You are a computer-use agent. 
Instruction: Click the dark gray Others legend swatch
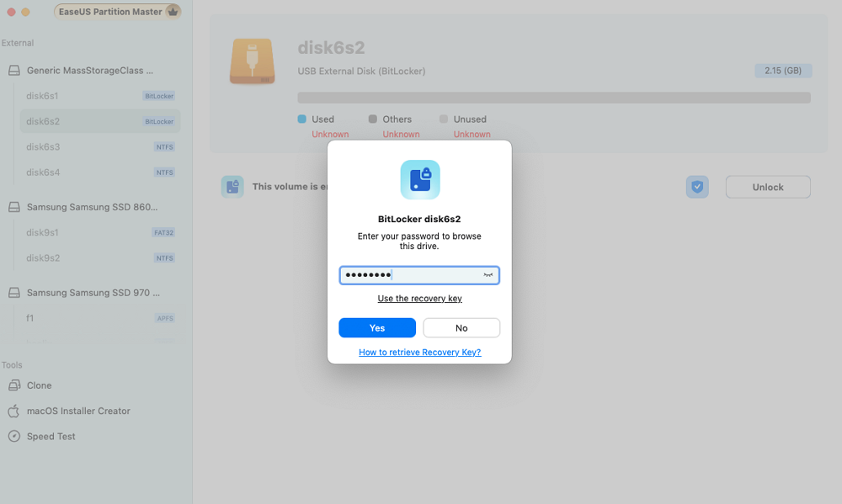click(x=373, y=119)
